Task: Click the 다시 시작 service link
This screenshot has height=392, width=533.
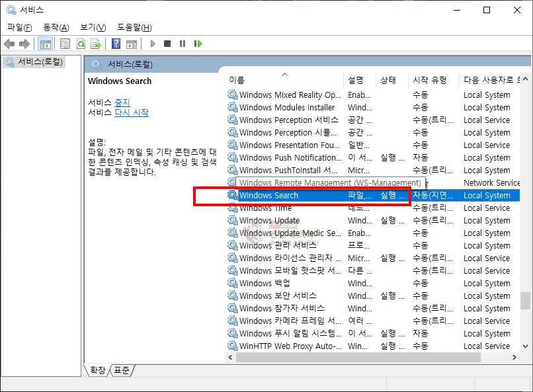Action: point(132,113)
